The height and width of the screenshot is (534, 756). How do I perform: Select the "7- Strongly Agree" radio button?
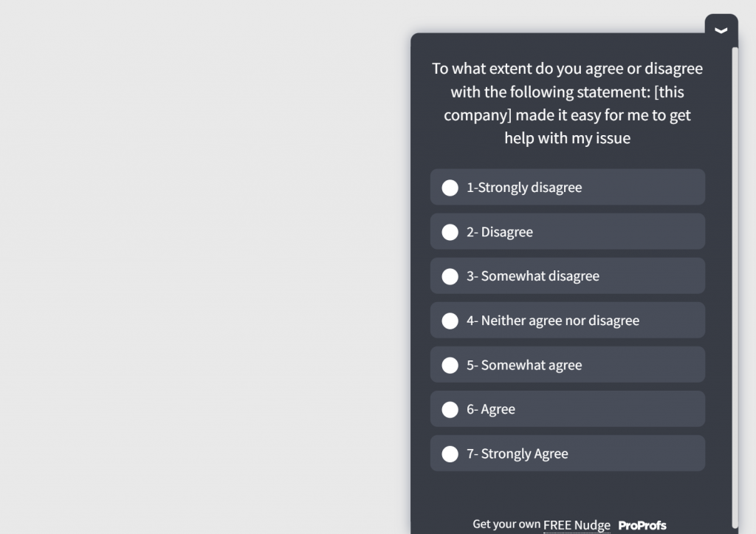[x=450, y=453]
